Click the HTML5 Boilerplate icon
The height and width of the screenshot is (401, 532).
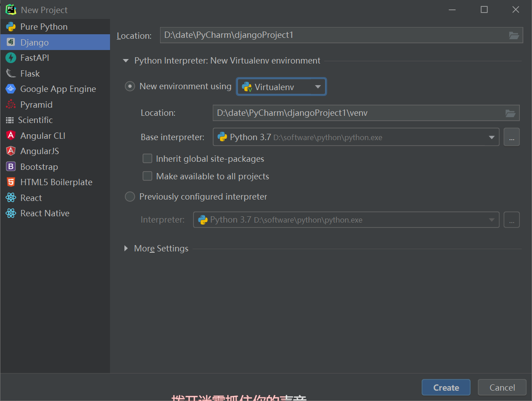coord(11,182)
